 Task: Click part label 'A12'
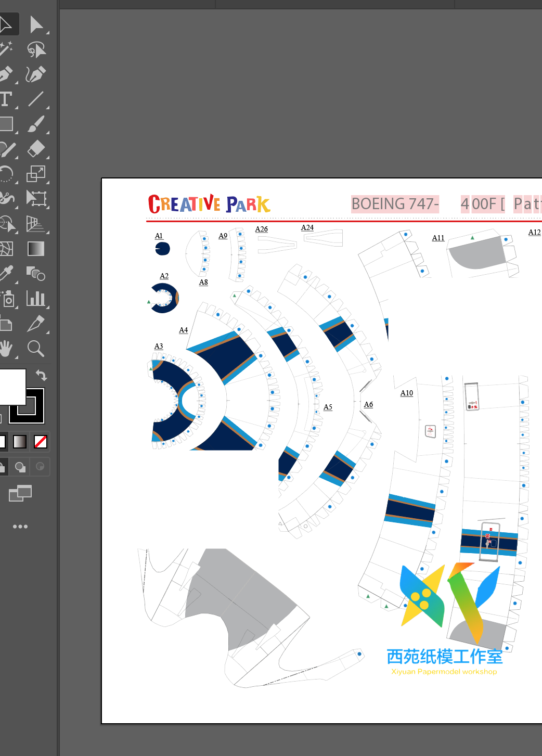[x=534, y=232]
